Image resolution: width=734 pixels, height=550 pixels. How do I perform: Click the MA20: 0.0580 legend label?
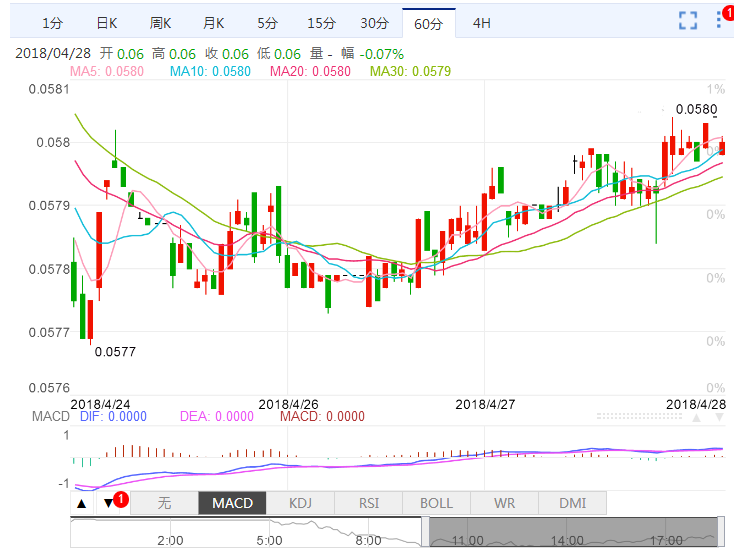point(310,71)
